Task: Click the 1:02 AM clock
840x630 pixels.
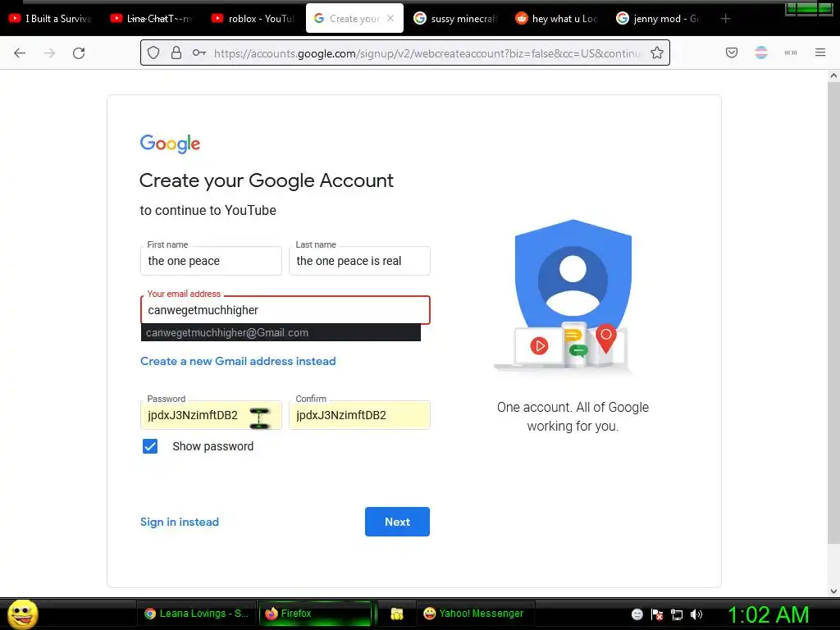Action: point(768,614)
